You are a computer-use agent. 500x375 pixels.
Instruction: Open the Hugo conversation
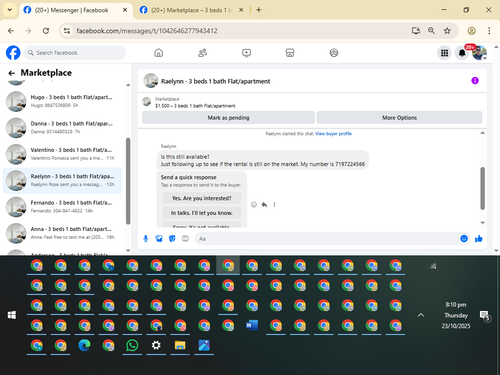tap(62, 101)
